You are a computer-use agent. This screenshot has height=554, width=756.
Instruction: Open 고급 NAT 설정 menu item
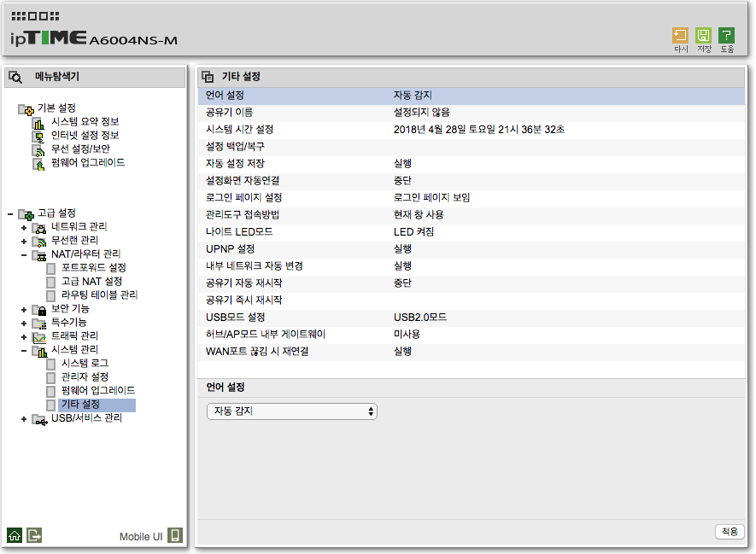pos(91,281)
